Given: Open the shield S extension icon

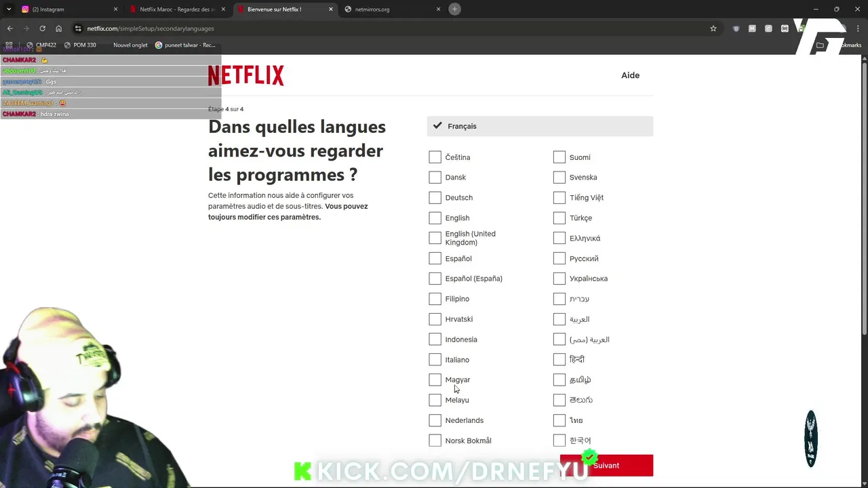Looking at the screenshot, I should point(736,28).
